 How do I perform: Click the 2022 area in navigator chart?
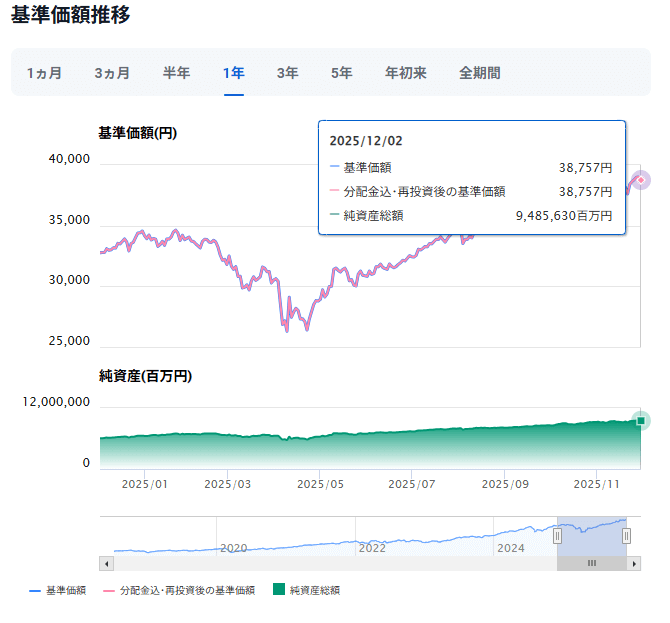point(372,548)
